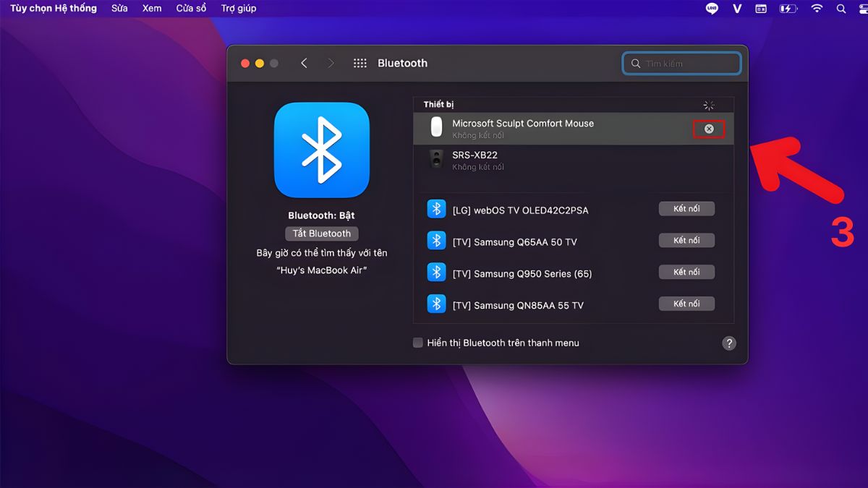The width and height of the screenshot is (868, 488).
Task: Open Spotlight search in menu bar
Action: (x=841, y=9)
